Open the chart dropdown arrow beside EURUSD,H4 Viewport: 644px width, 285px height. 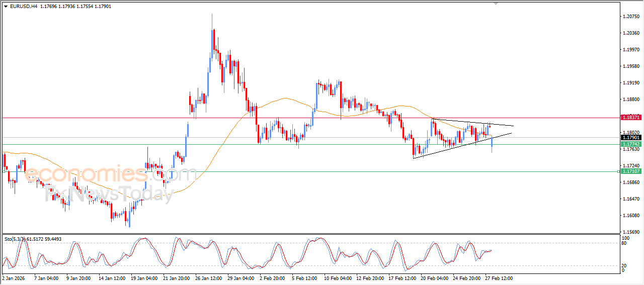click(x=6, y=6)
